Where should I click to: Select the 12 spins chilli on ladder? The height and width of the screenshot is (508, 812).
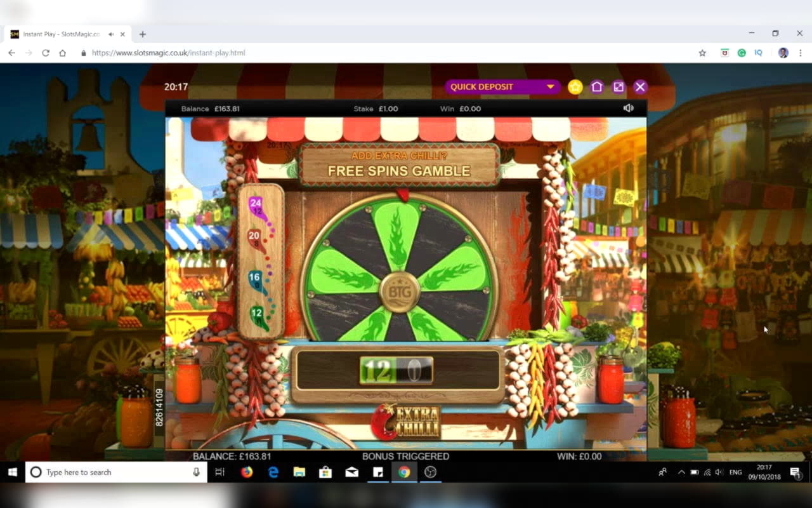(x=257, y=315)
